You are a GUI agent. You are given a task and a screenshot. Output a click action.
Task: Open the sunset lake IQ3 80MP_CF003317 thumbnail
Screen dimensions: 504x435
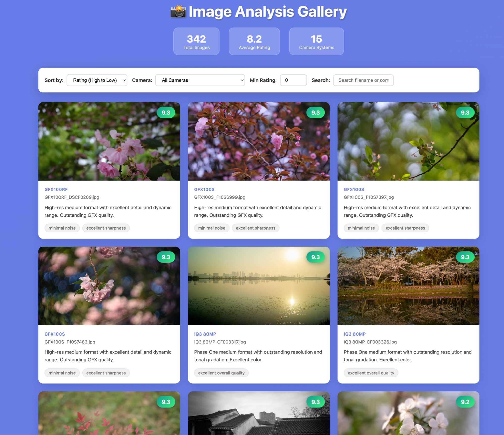click(258, 286)
